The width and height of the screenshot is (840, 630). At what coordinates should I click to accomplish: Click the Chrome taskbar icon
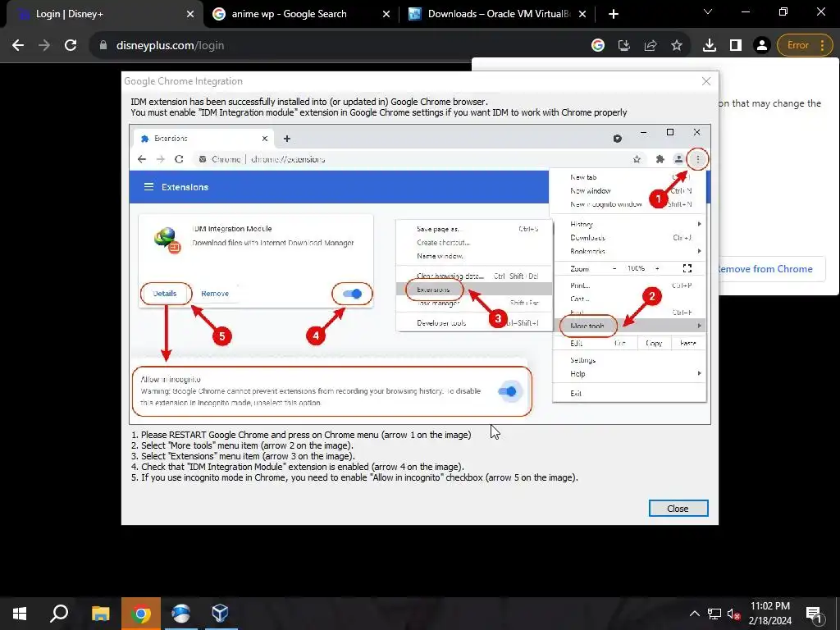pos(140,614)
